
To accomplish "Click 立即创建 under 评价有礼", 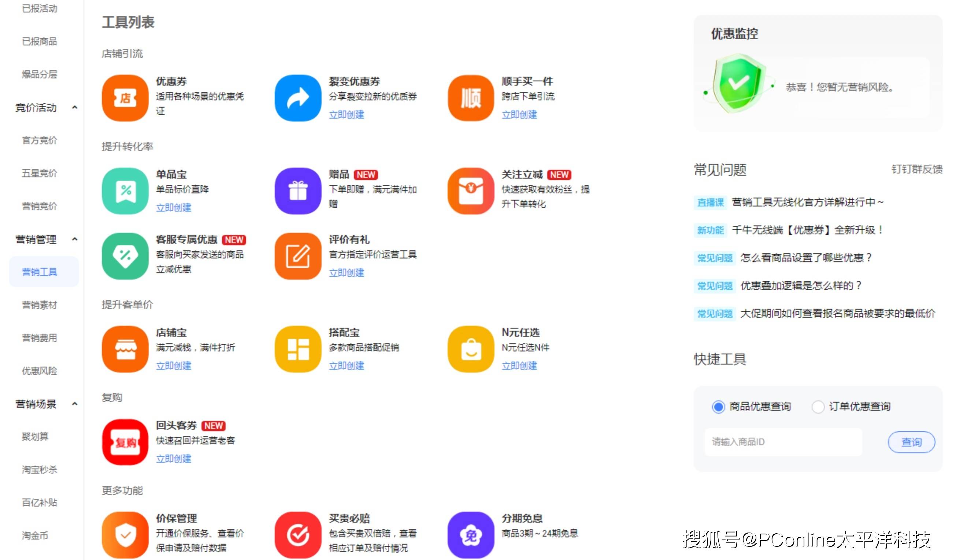I will pos(347,273).
